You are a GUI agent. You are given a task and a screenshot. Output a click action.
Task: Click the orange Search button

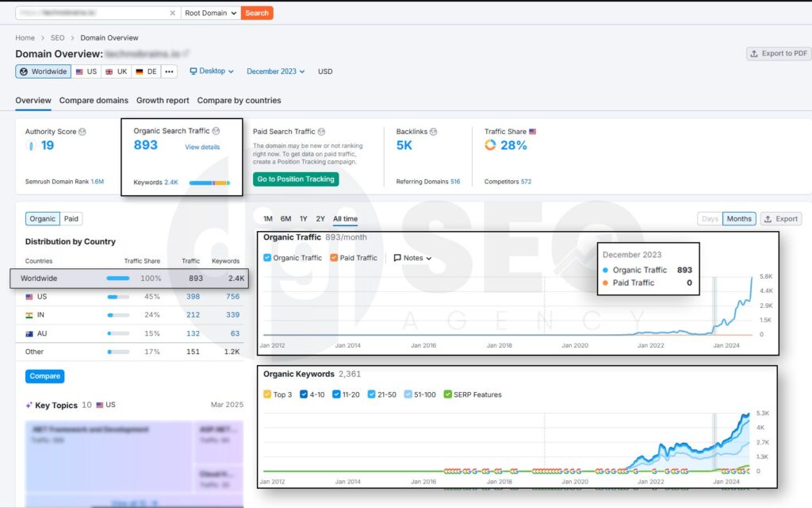pos(257,13)
